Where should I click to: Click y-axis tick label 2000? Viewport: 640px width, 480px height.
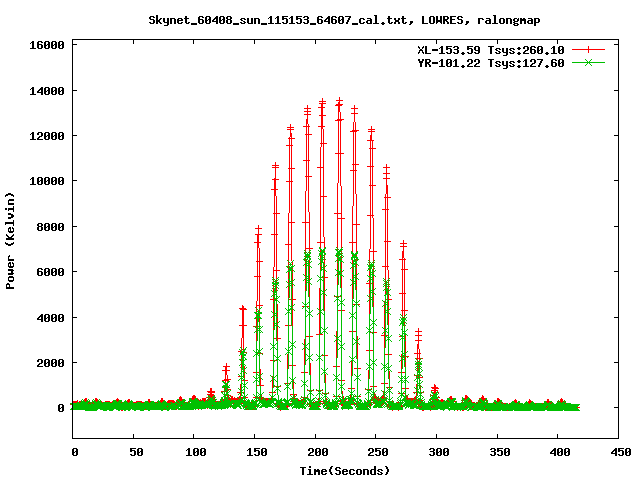point(50,363)
